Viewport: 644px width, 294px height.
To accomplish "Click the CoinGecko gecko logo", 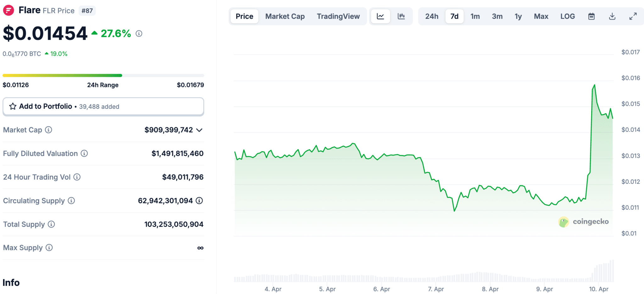I will coord(564,222).
